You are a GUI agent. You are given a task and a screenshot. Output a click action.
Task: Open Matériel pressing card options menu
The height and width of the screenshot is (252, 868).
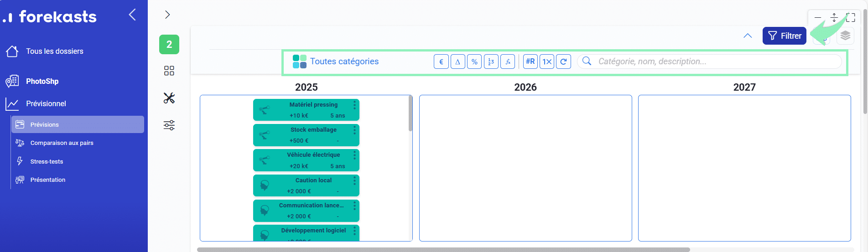[x=354, y=105]
